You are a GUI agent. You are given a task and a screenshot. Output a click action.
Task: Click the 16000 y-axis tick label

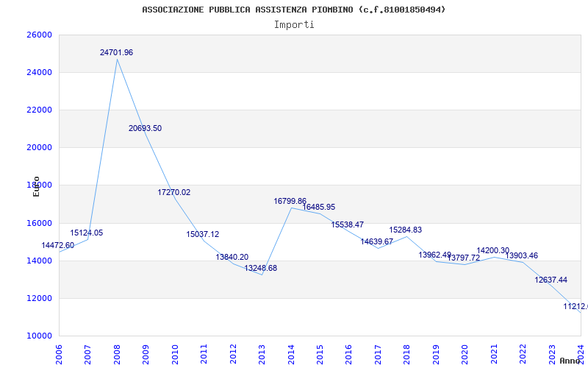[39, 223]
